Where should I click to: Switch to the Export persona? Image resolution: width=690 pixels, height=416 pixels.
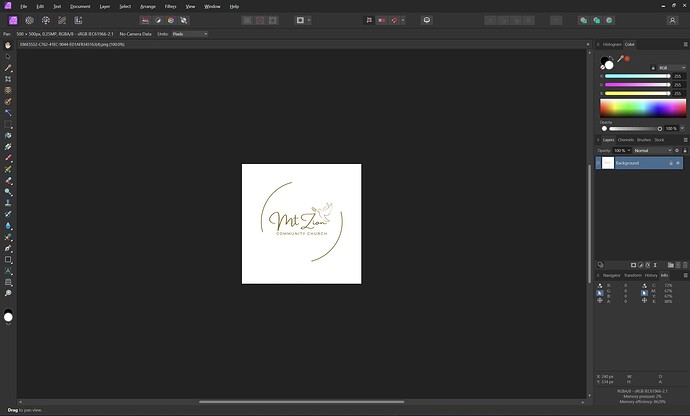[x=78, y=20]
